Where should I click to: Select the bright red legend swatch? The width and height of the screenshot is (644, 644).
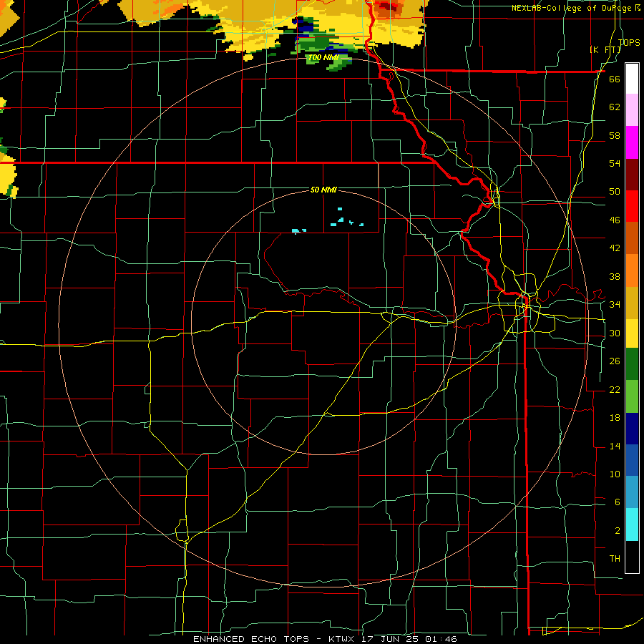[632, 206]
